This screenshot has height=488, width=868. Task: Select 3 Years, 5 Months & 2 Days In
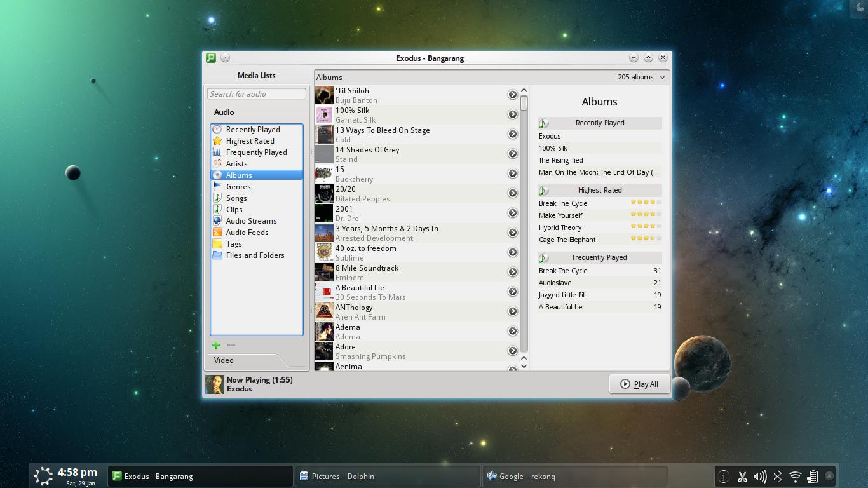coord(417,233)
